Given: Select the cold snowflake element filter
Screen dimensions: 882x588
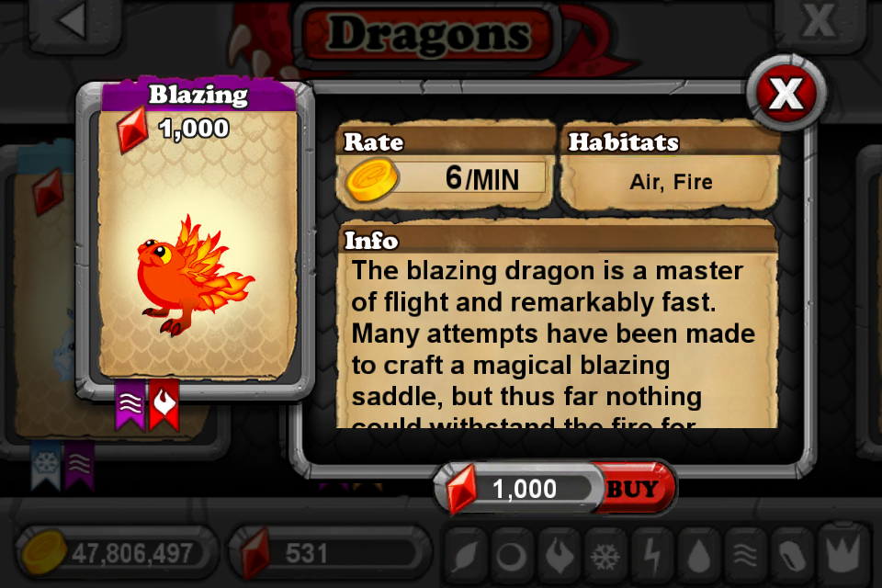Looking at the screenshot, I should pyautogui.click(x=605, y=554).
